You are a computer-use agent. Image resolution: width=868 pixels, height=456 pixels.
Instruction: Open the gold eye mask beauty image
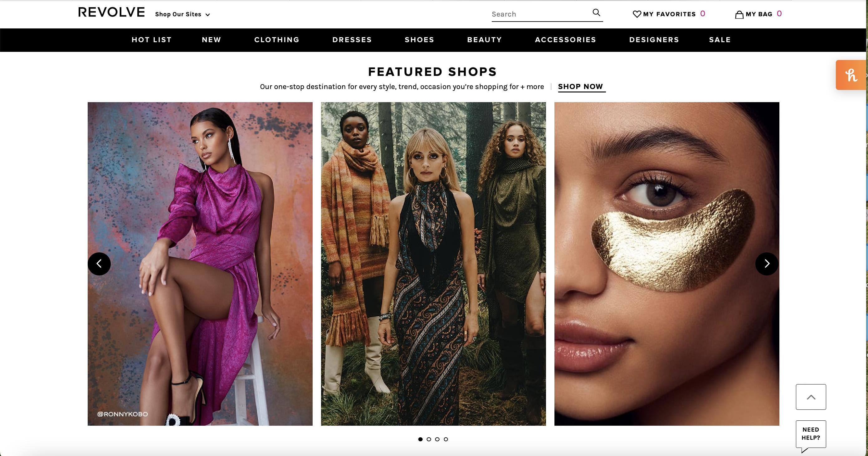(x=666, y=264)
